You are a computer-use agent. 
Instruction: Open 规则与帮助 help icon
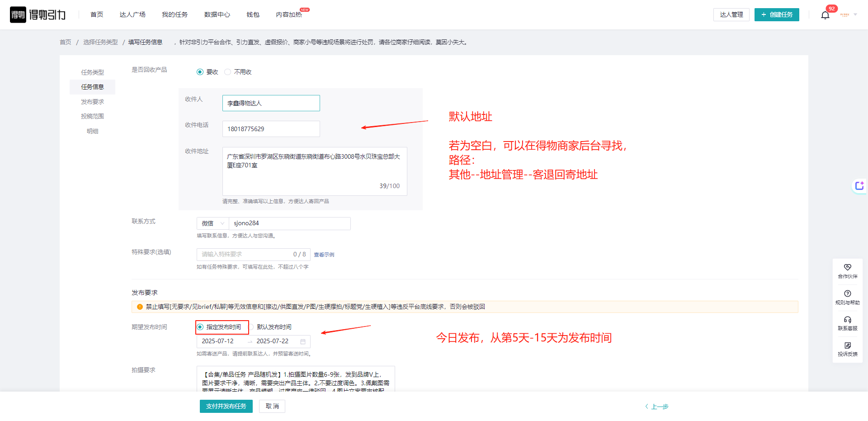847,294
